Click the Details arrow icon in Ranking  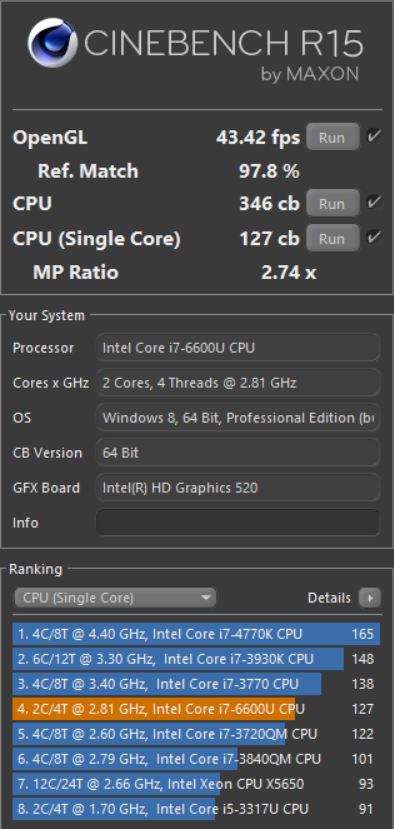[370, 598]
